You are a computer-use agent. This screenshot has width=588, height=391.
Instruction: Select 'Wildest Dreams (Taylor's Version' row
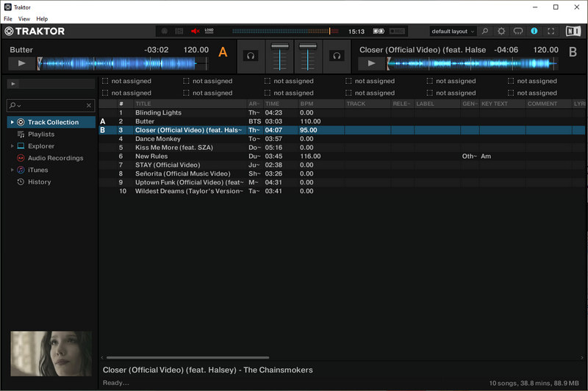point(341,191)
